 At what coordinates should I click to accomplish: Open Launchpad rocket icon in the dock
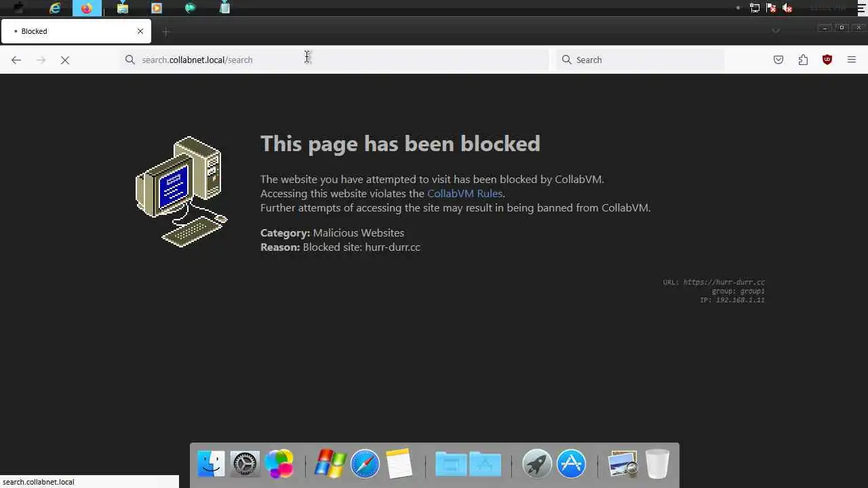point(537,464)
